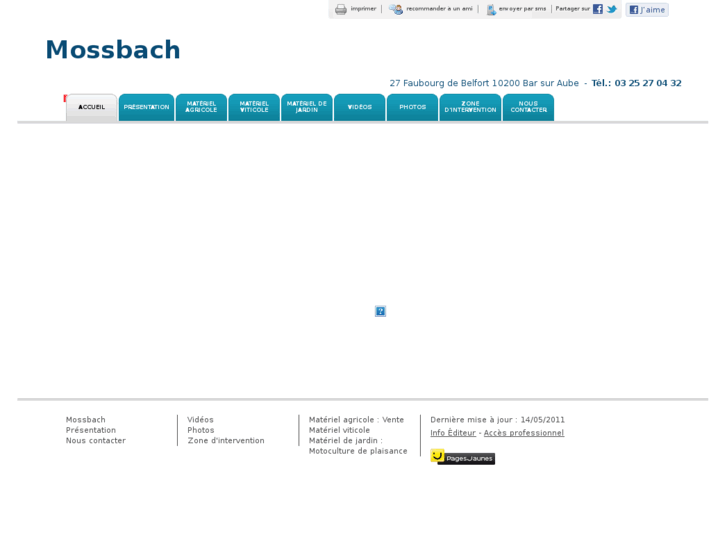
Task: Open footer Matériel agricole : Vente link
Action: [356, 420]
